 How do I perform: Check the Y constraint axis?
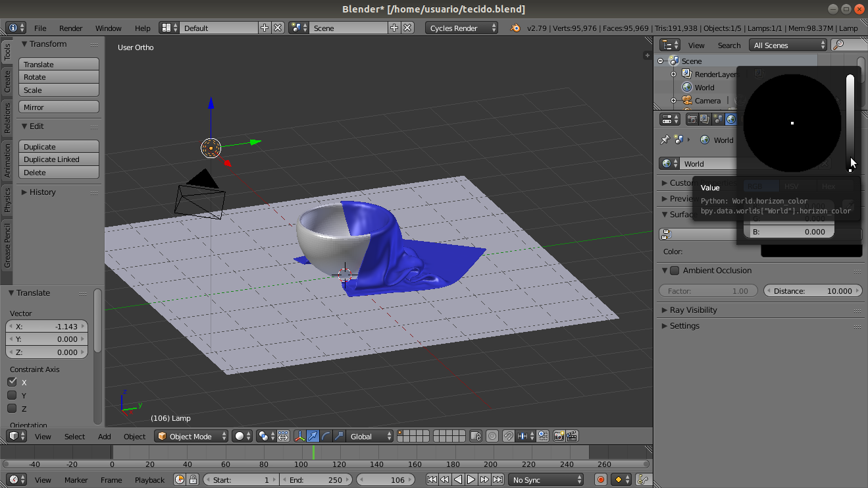point(12,395)
